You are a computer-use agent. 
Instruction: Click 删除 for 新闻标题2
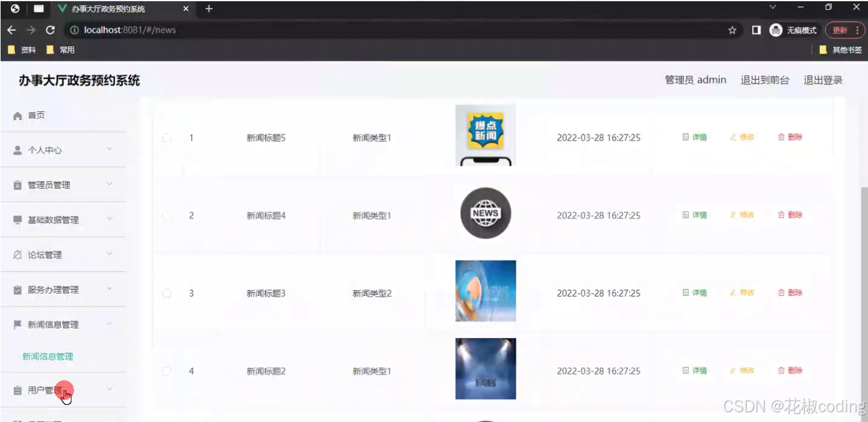[790, 371]
